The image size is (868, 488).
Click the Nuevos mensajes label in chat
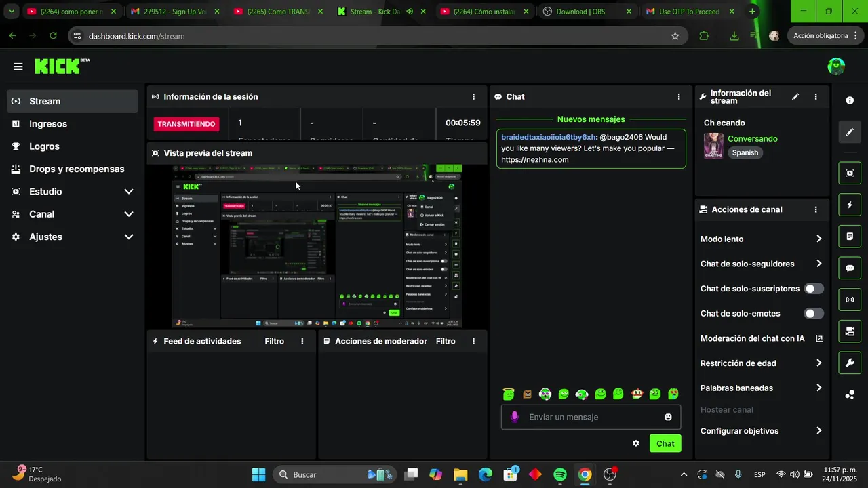click(x=591, y=119)
